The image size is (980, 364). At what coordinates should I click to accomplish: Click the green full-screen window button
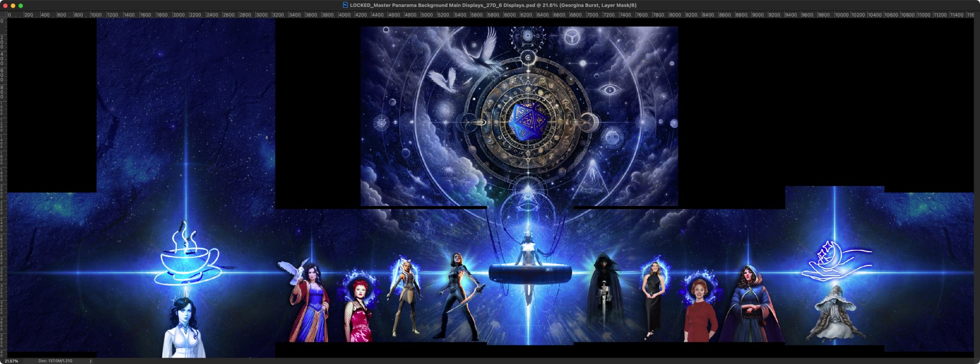click(x=21, y=5)
